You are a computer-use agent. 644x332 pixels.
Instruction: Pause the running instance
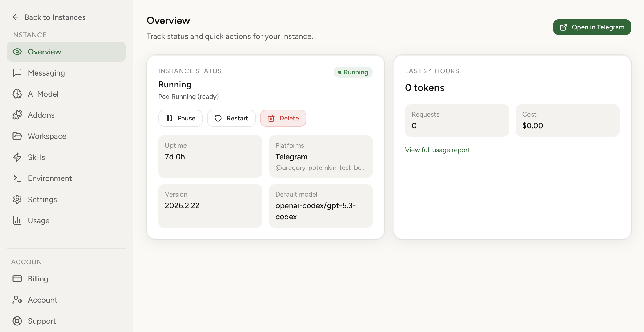[180, 118]
